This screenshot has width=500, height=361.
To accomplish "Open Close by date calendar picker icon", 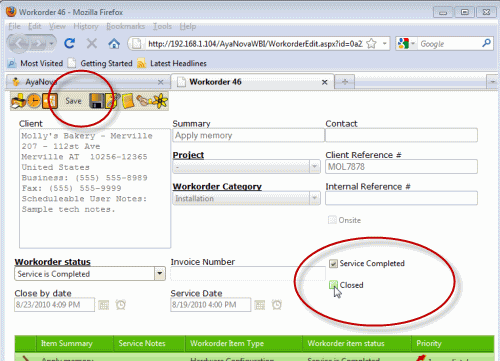I will [x=103, y=305].
